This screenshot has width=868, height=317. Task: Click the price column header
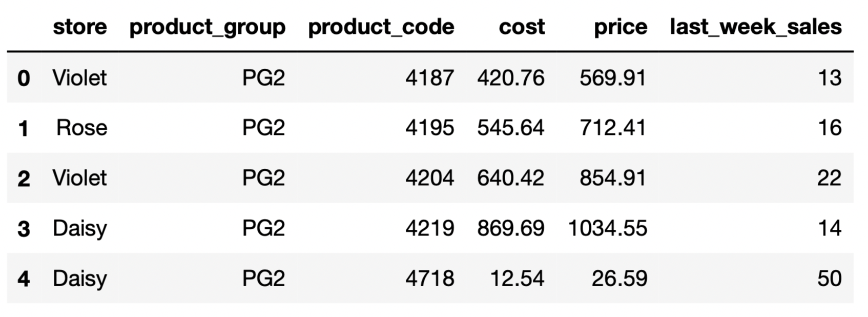click(620, 27)
